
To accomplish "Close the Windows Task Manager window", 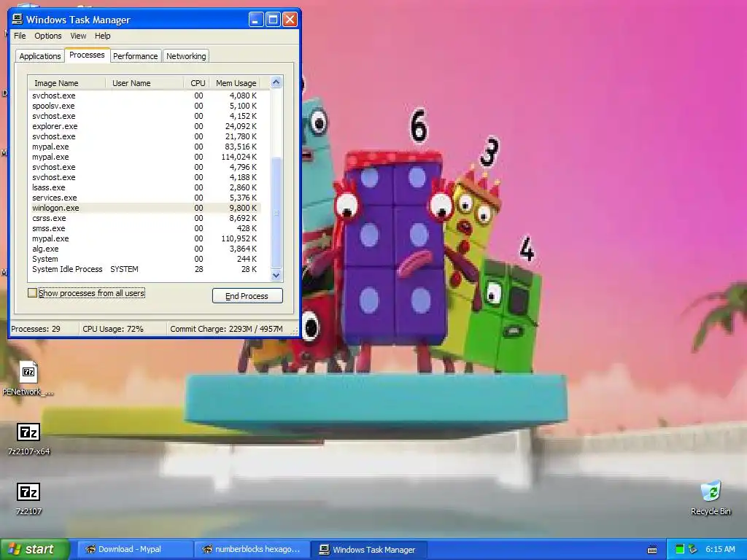I will coord(290,20).
